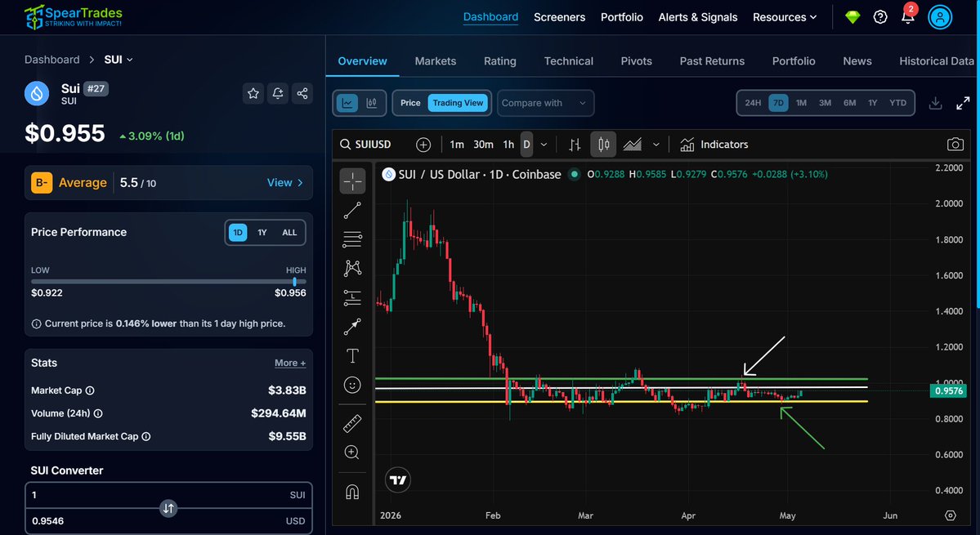The width and height of the screenshot is (980, 535).
Task: Select the candles chart type button
Action: coord(603,145)
